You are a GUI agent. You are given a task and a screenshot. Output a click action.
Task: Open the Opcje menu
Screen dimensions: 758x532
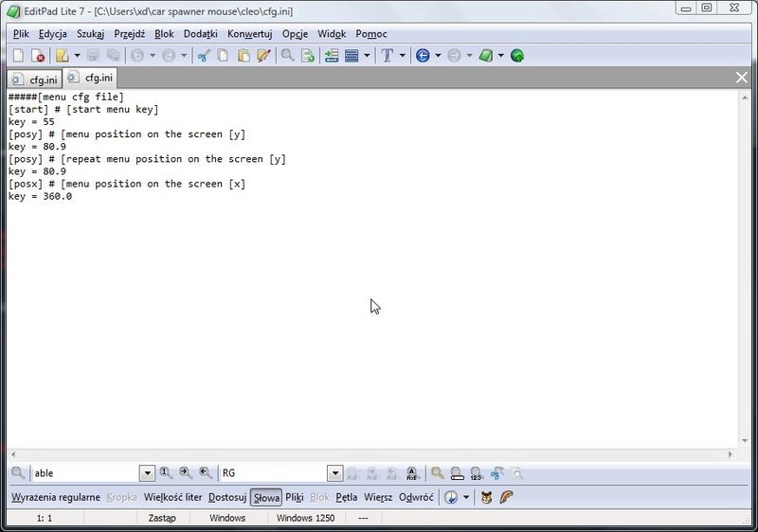295,34
